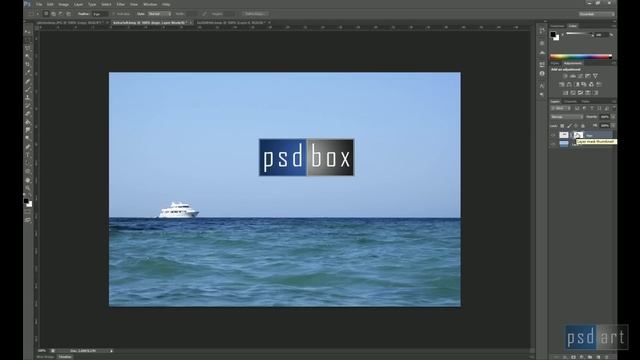Click Intersect with selection icon in options bar
This screenshot has width=640, height=360.
click(68, 14)
